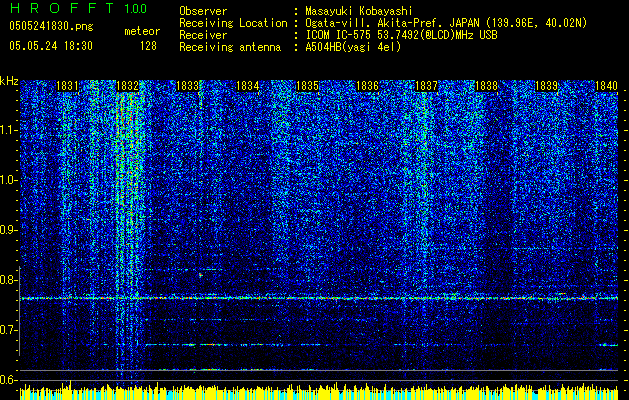The width and height of the screenshot is (629, 400).
Task: Click the 1831 time marker
Action: point(67,86)
